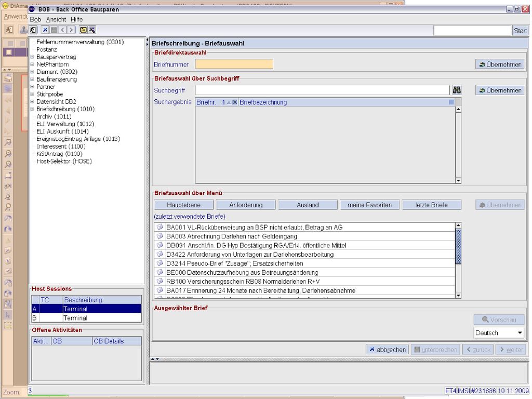Screen dimensions: 532x399
Task: Click the host connection toolbar icon
Action: pos(92,30)
